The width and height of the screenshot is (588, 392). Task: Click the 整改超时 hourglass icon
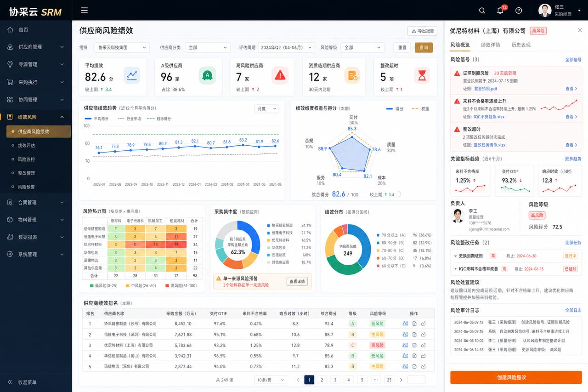point(422,75)
